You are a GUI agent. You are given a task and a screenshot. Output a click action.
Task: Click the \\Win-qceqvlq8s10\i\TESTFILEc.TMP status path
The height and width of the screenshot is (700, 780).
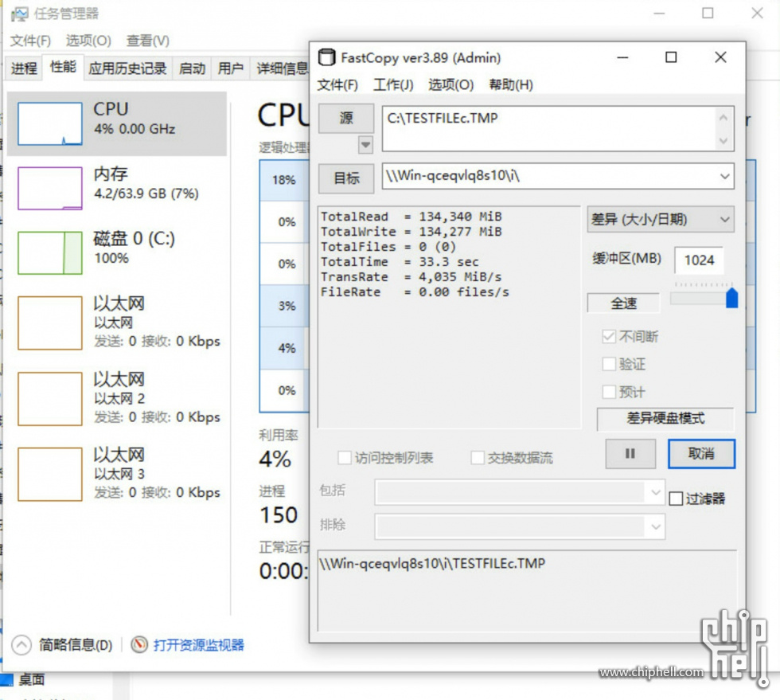tap(432, 564)
